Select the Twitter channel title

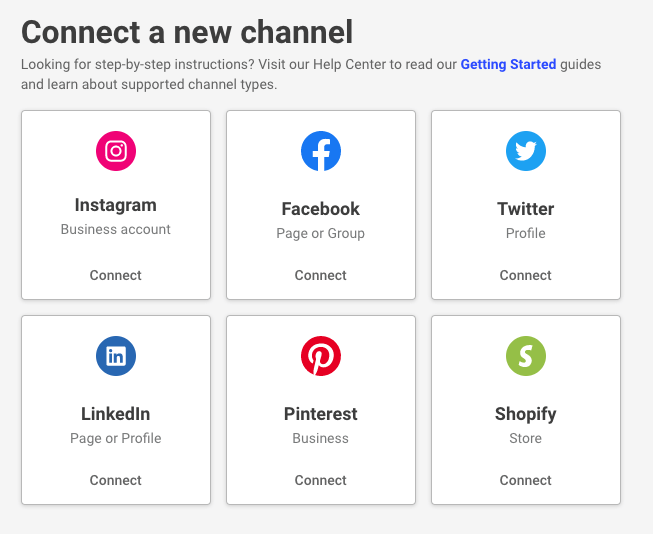click(x=526, y=209)
